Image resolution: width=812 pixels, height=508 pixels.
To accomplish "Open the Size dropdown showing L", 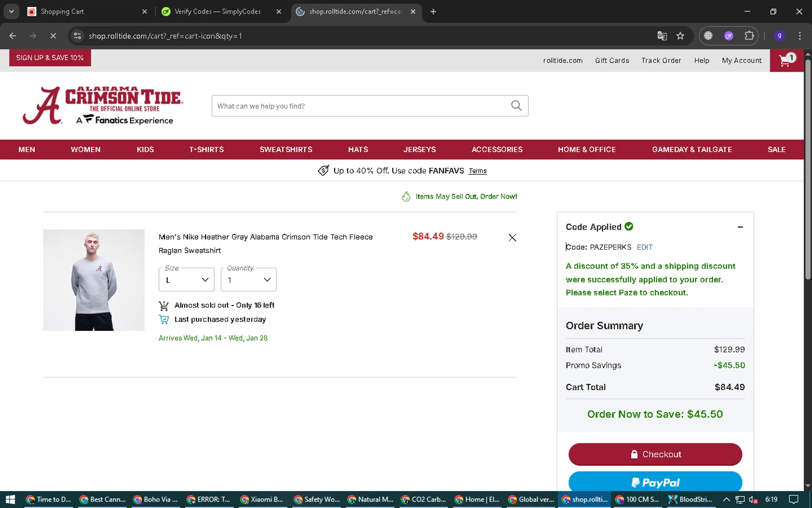I will point(186,279).
